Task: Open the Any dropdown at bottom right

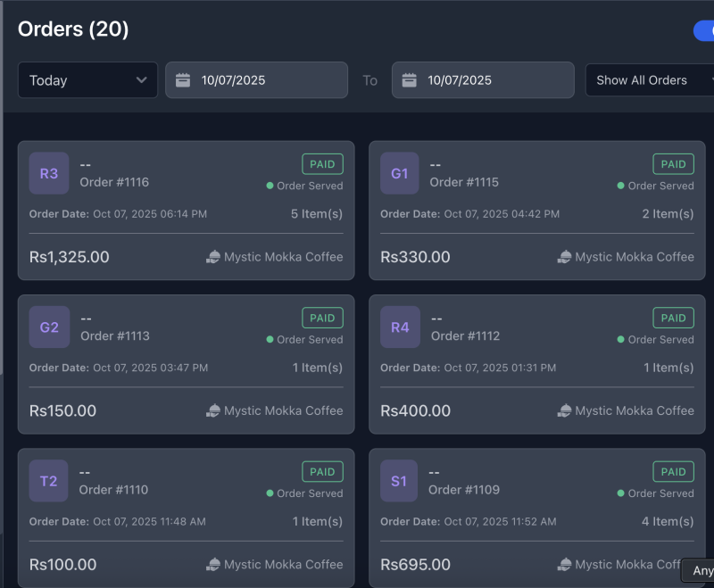Action: coord(702,570)
